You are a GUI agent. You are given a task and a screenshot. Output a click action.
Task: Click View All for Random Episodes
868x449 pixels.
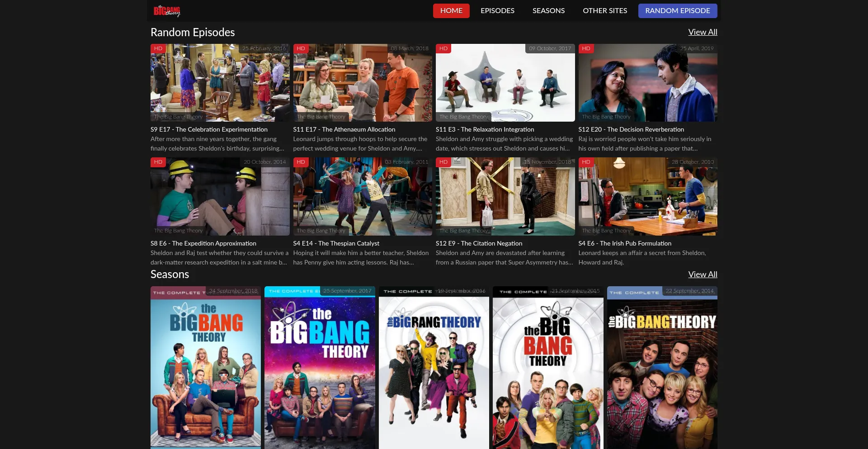702,32
